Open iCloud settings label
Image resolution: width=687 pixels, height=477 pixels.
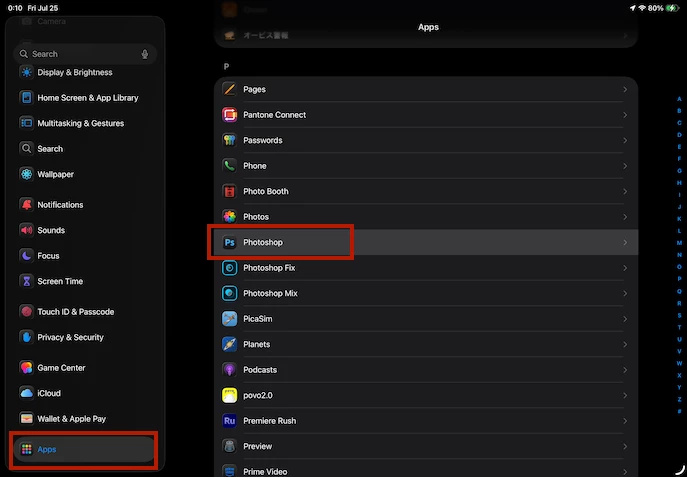pyautogui.click(x=49, y=393)
